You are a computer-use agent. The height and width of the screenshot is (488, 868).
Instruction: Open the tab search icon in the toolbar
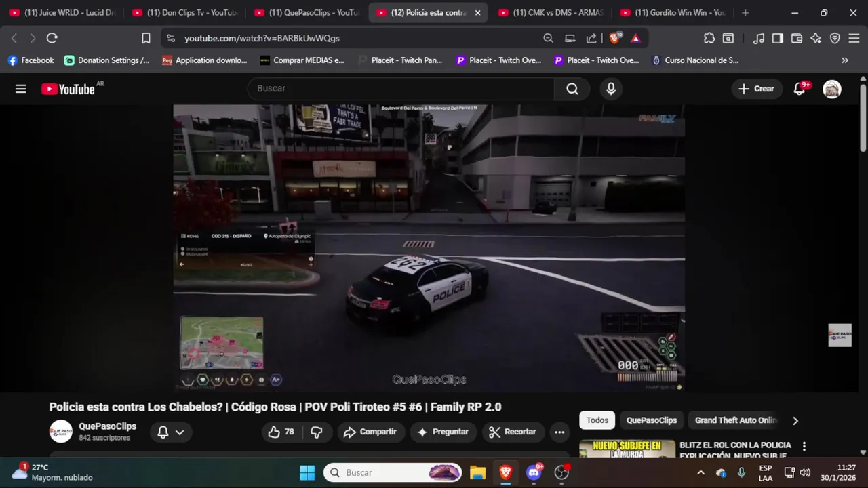coord(728,39)
